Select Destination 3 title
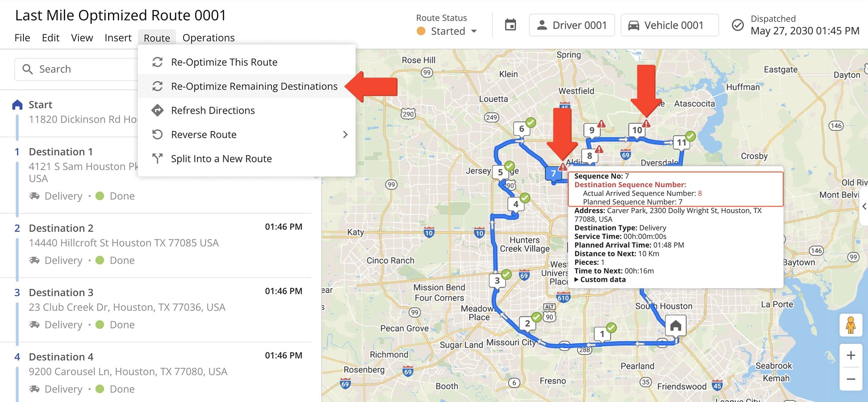Image resolution: width=868 pixels, height=402 pixels. click(x=61, y=293)
